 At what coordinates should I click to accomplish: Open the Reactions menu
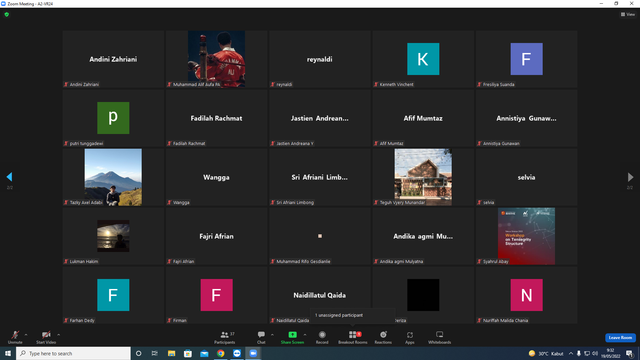[383, 337]
